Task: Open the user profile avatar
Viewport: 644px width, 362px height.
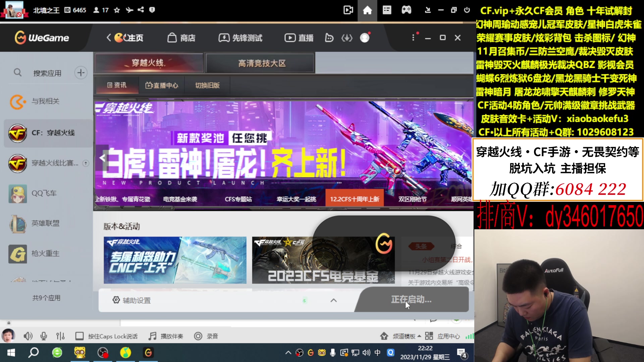Action: point(365,38)
